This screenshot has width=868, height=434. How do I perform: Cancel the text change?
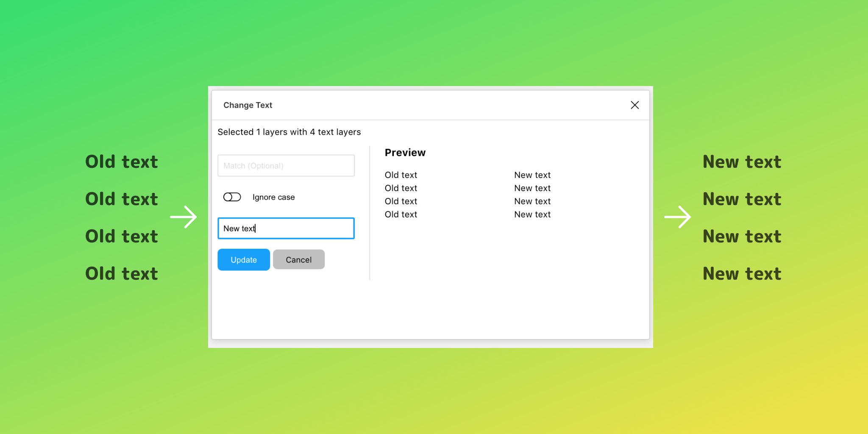point(299,260)
